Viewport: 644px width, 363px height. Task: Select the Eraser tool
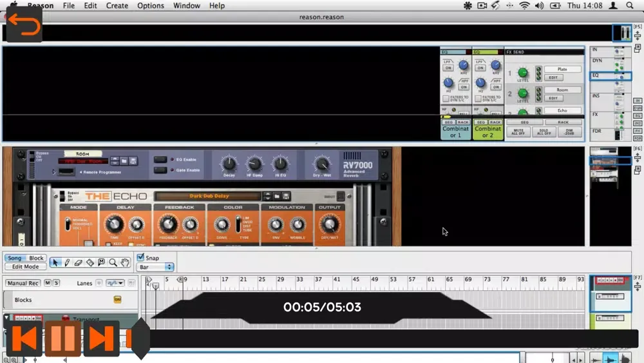point(79,262)
